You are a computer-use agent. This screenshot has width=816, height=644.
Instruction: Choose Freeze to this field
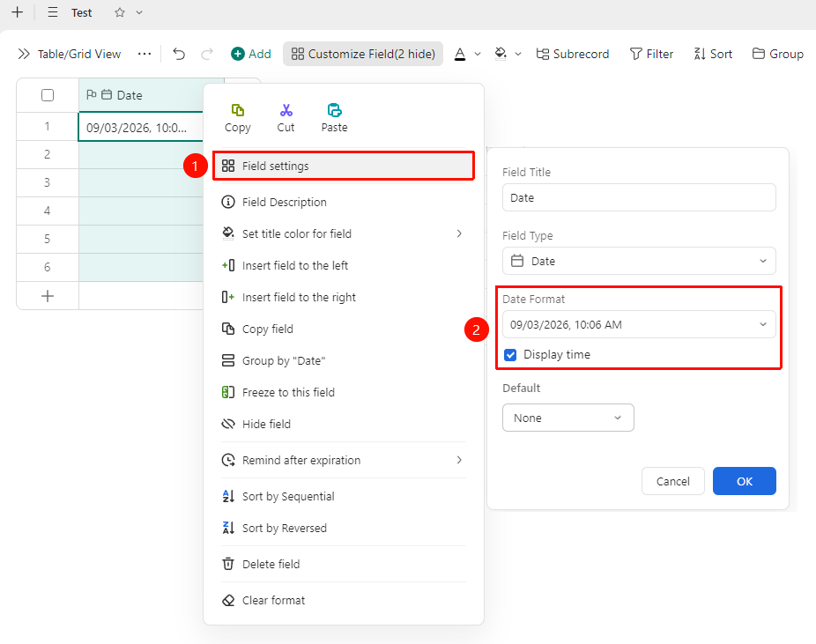point(344,392)
